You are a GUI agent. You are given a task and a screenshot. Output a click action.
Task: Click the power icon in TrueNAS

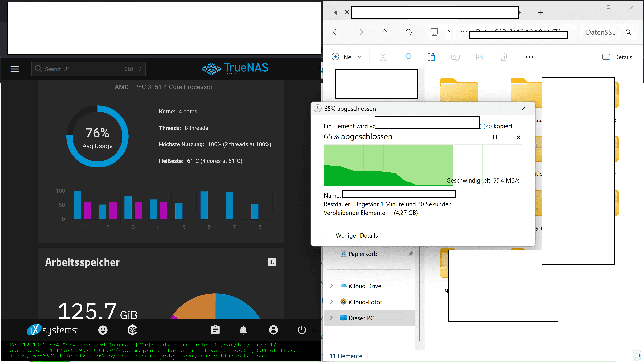click(302, 330)
